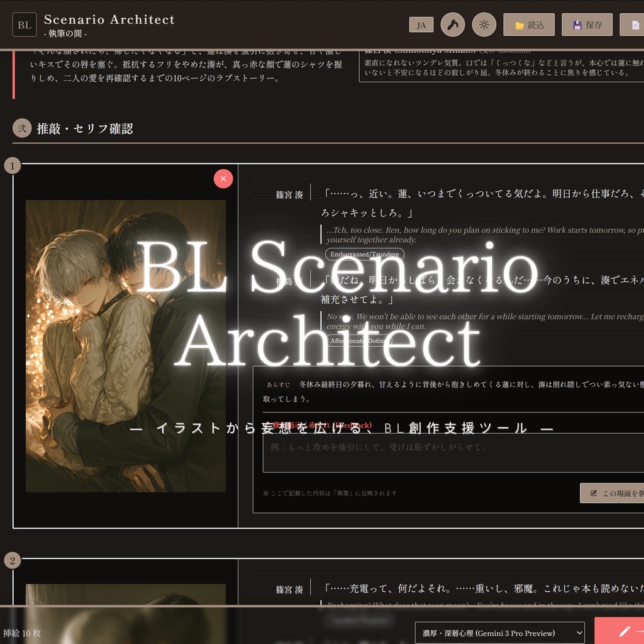Open the 濃厚・深層心理 (Gemini 3 Pro Preview) model selector
The image size is (644, 644).
tap(499, 633)
